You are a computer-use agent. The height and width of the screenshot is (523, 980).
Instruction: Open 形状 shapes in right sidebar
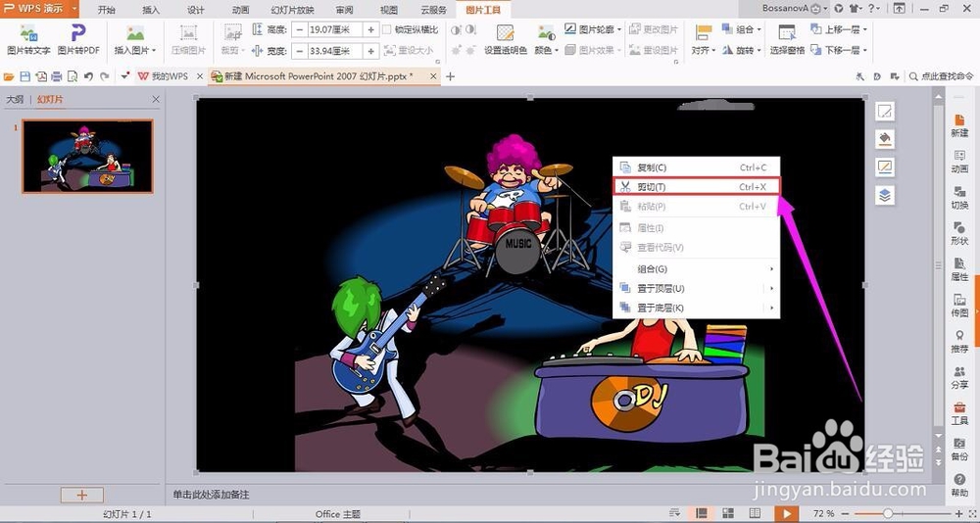point(959,232)
